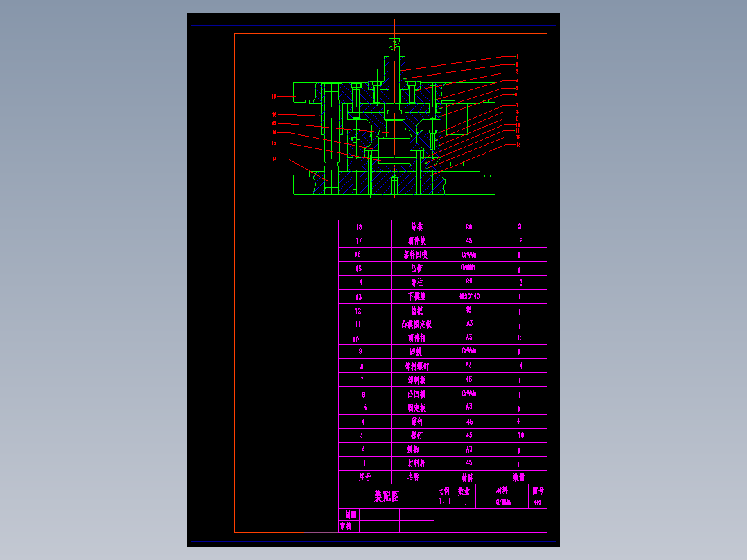This screenshot has height=560, width=747.
Task: Select the 凸模 row numbered 15
Action: (x=416, y=268)
